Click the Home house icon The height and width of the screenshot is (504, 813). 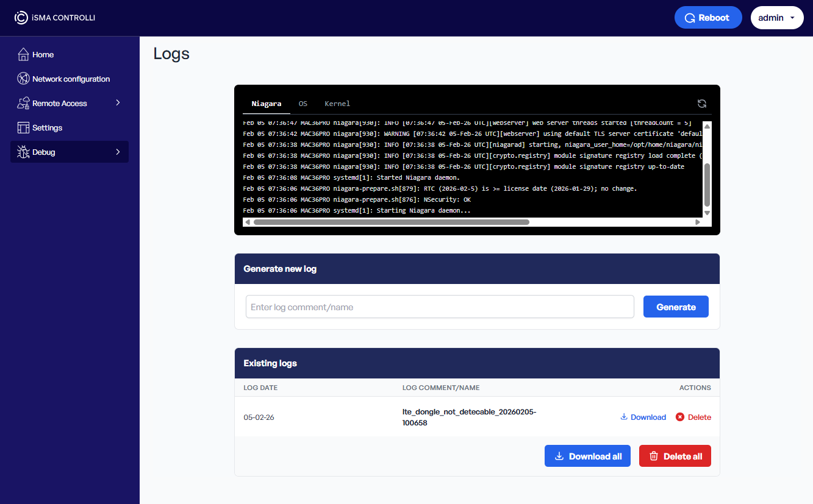tap(23, 55)
